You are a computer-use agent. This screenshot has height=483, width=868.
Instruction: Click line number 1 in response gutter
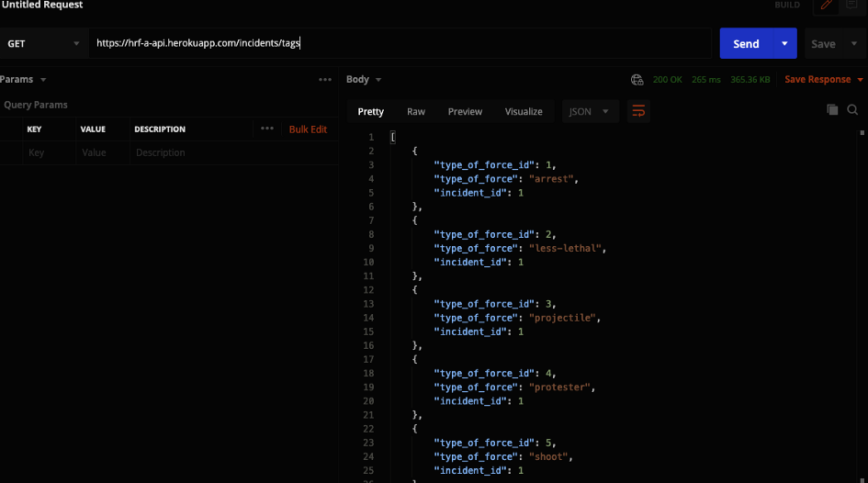click(371, 137)
